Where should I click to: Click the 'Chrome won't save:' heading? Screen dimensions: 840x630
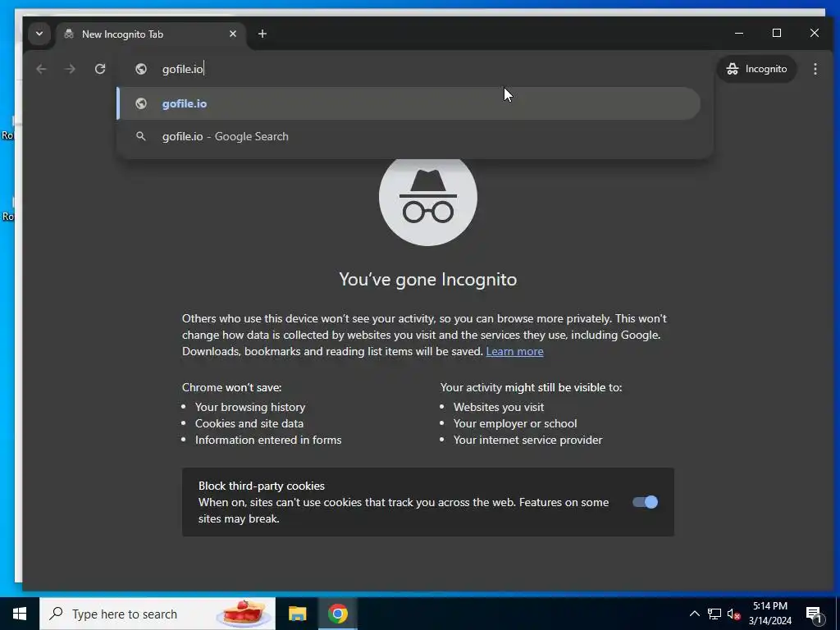pos(231,387)
